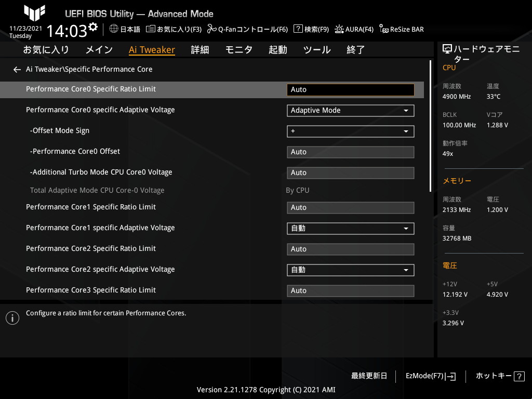Click Performance Core0 Offset field
This screenshot has width=532, height=399.
point(351,152)
